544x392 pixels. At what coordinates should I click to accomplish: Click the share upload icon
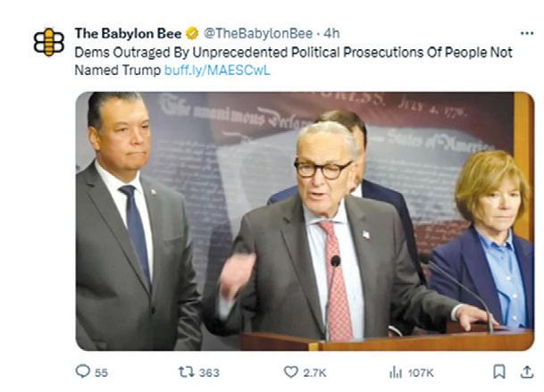(x=527, y=371)
